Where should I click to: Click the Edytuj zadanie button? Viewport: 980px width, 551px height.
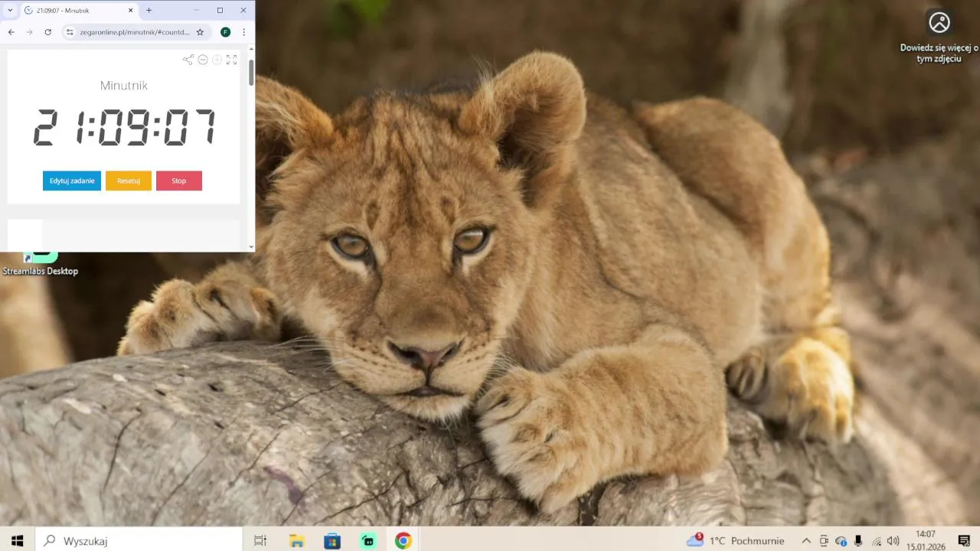point(72,181)
